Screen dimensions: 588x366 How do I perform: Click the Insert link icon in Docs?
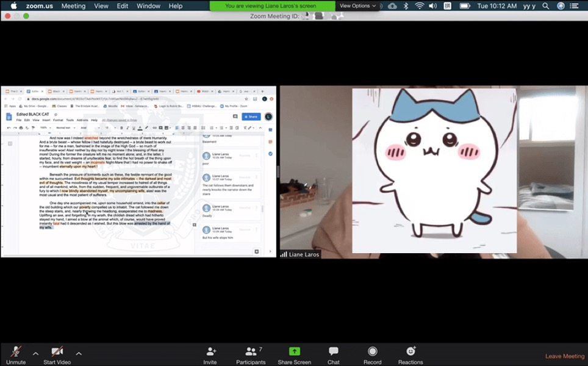(154, 128)
